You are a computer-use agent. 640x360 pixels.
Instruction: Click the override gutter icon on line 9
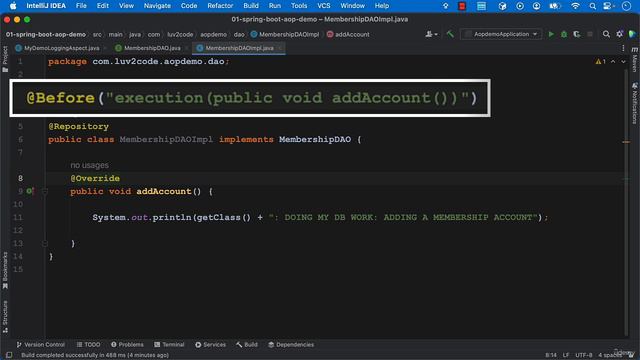[x=30, y=191]
